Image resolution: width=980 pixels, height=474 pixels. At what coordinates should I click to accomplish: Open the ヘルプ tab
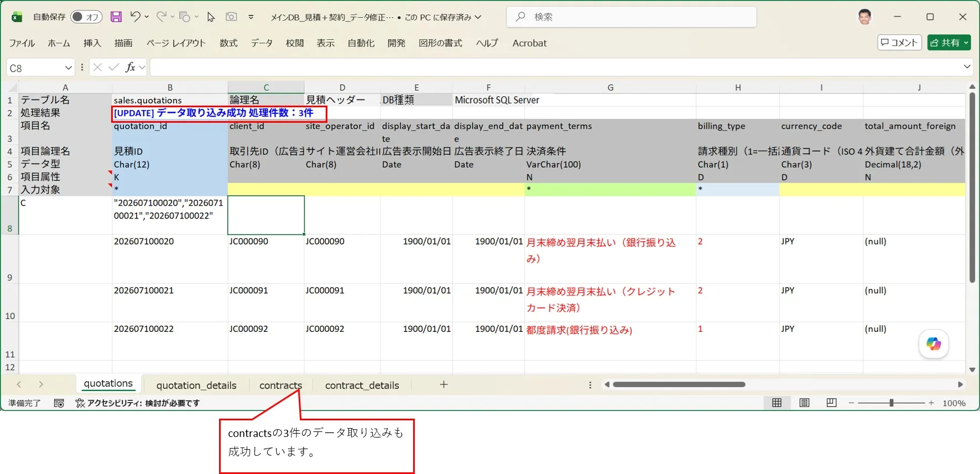(487, 43)
